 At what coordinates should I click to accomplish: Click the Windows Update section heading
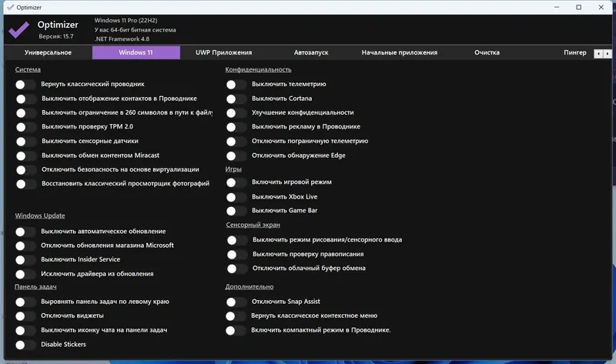tap(40, 216)
